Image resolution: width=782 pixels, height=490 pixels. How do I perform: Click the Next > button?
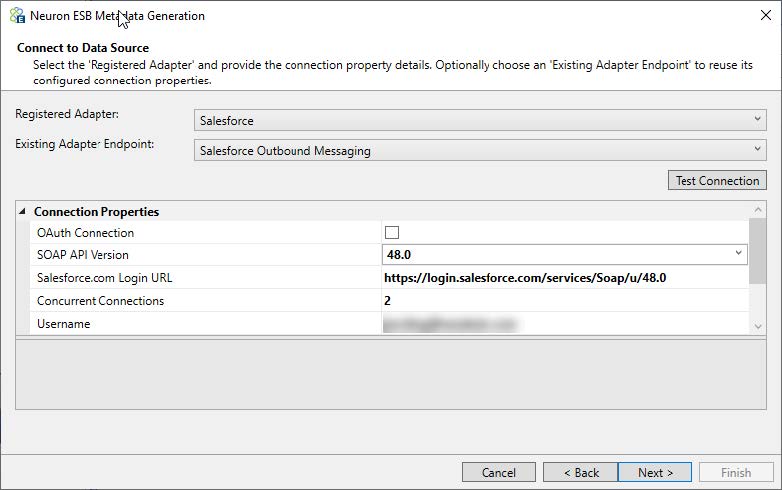655,472
